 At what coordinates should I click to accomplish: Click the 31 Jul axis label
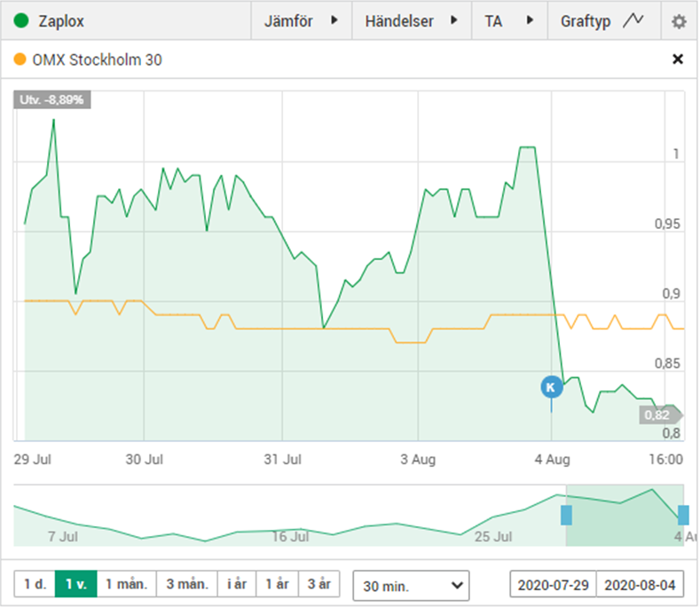[283, 459]
